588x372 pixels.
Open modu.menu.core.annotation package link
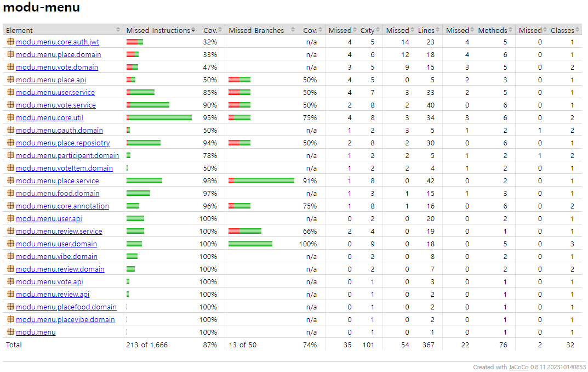coord(62,206)
